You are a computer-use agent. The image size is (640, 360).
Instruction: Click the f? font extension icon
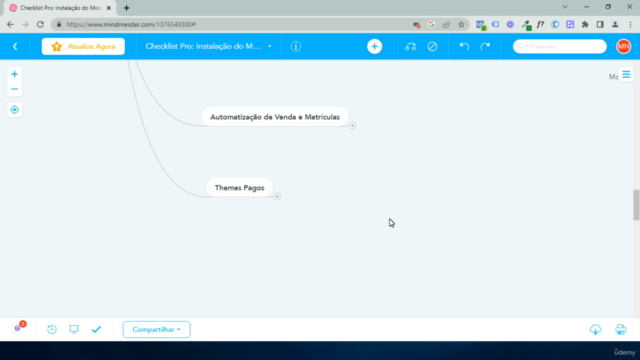[540, 24]
